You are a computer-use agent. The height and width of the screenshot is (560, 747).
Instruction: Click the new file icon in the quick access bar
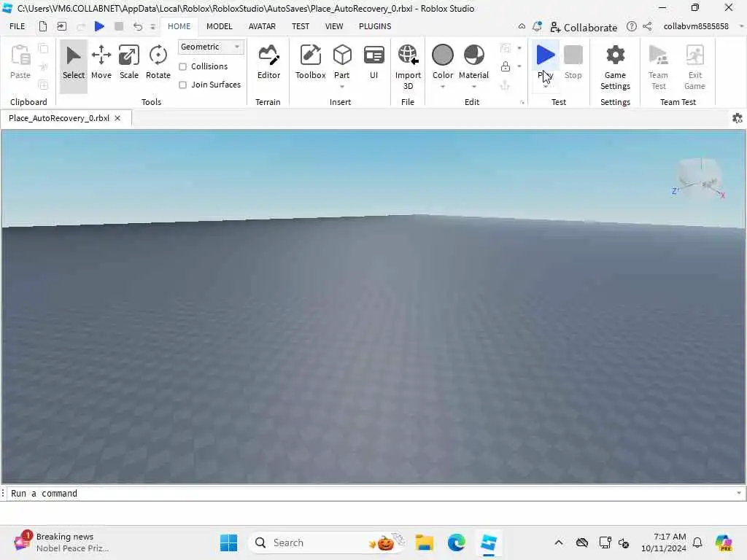pos(43,26)
